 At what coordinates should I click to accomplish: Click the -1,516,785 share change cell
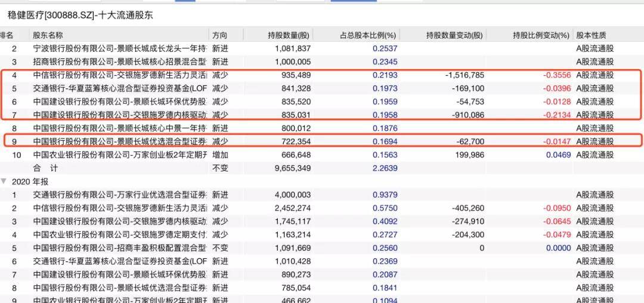[464, 75]
